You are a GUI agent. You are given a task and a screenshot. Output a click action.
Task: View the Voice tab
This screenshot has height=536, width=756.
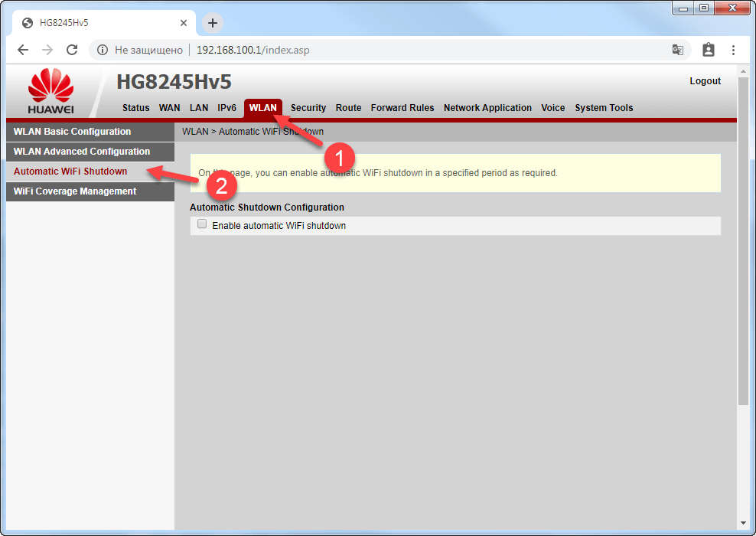552,108
